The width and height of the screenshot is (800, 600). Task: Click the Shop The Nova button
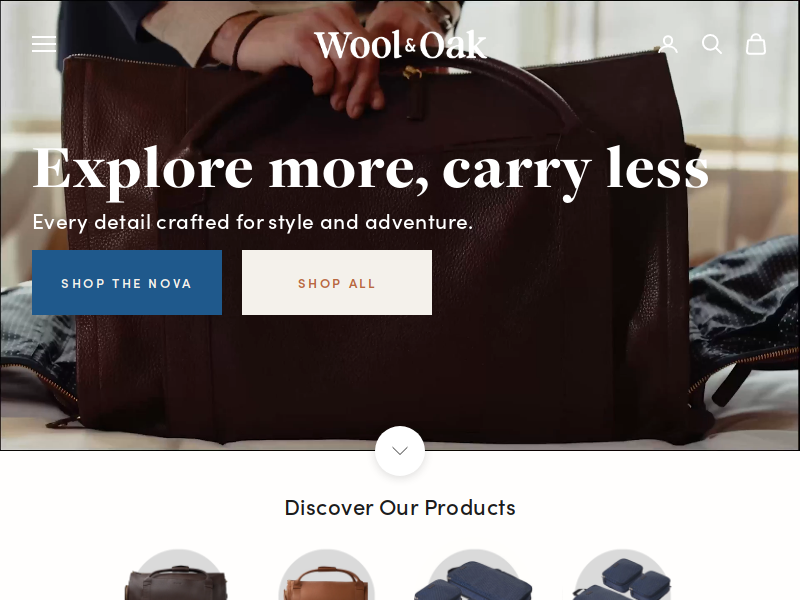pos(127,282)
